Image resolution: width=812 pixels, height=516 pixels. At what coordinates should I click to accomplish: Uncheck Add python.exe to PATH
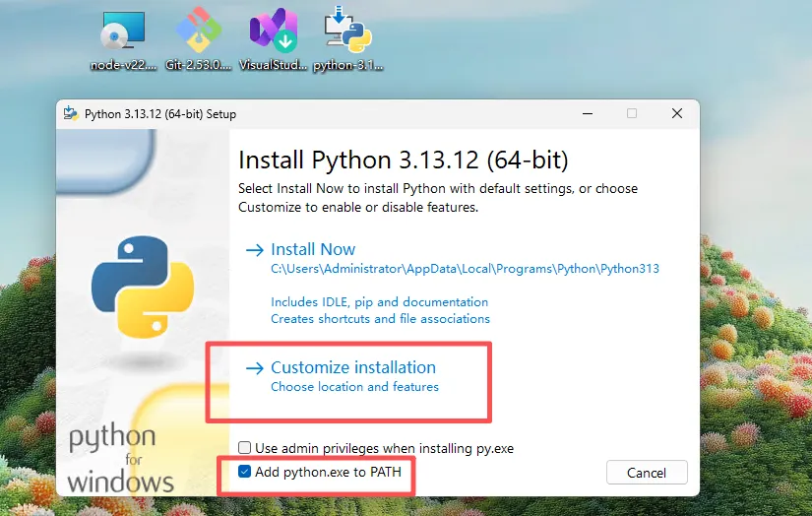(x=244, y=472)
